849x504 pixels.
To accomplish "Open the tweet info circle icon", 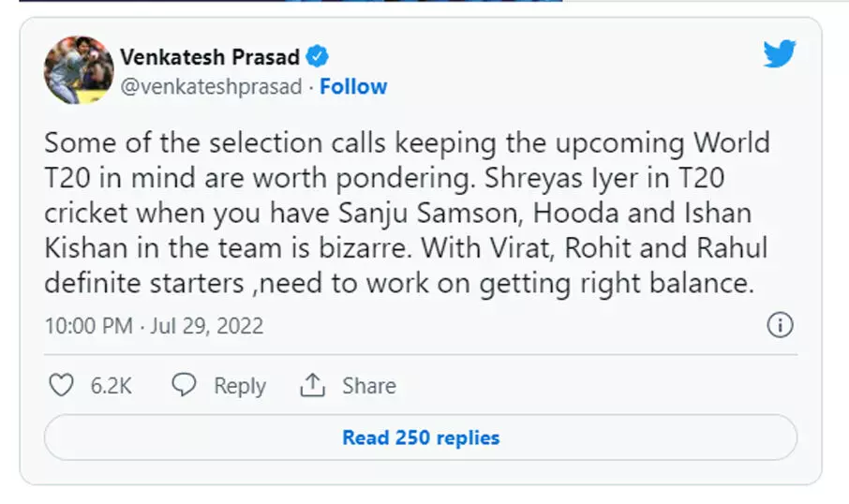I will pyautogui.click(x=780, y=325).
